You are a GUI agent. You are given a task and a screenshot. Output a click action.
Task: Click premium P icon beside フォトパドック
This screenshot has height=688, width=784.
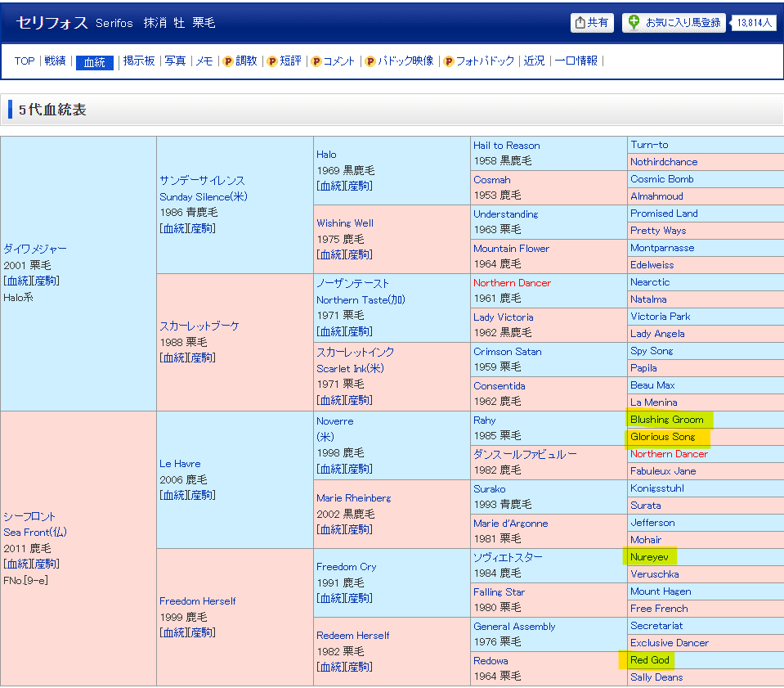pos(449,61)
